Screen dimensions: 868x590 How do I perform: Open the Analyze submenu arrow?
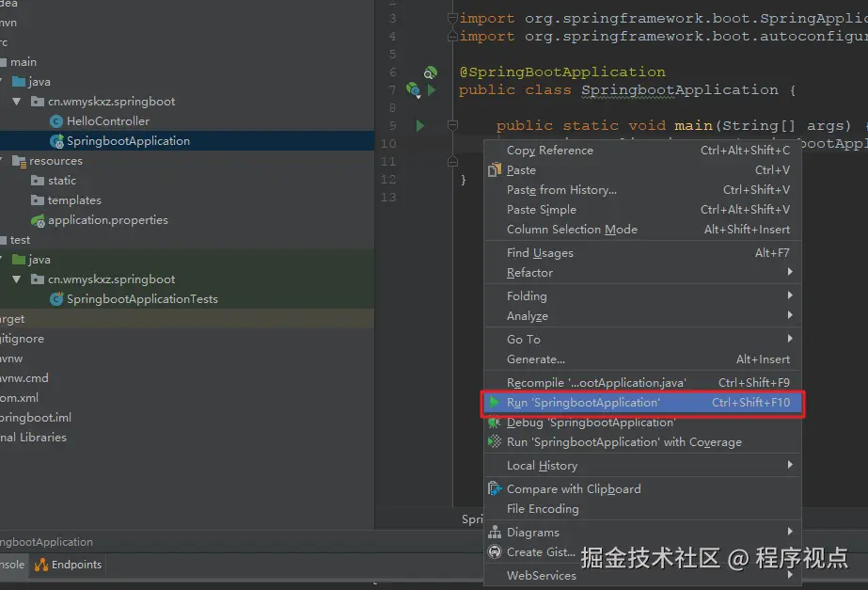click(x=790, y=315)
